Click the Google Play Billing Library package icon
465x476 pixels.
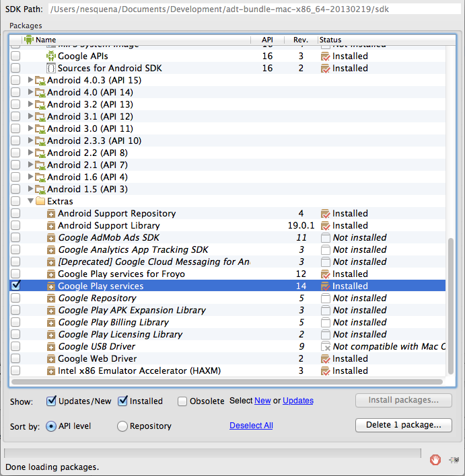(x=51, y=323)
